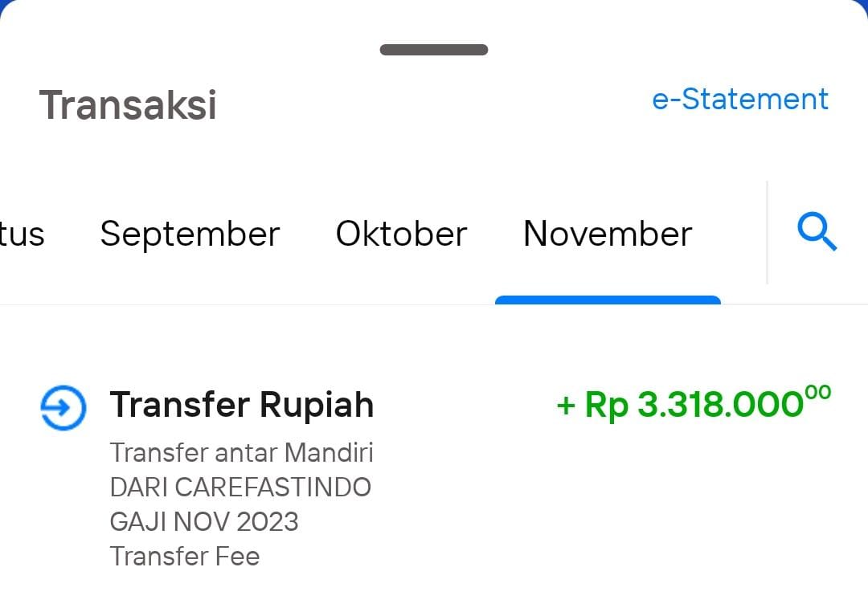Click the Transaksi header title
This screenshot has width=868, height=608.
tap(128, 104)
